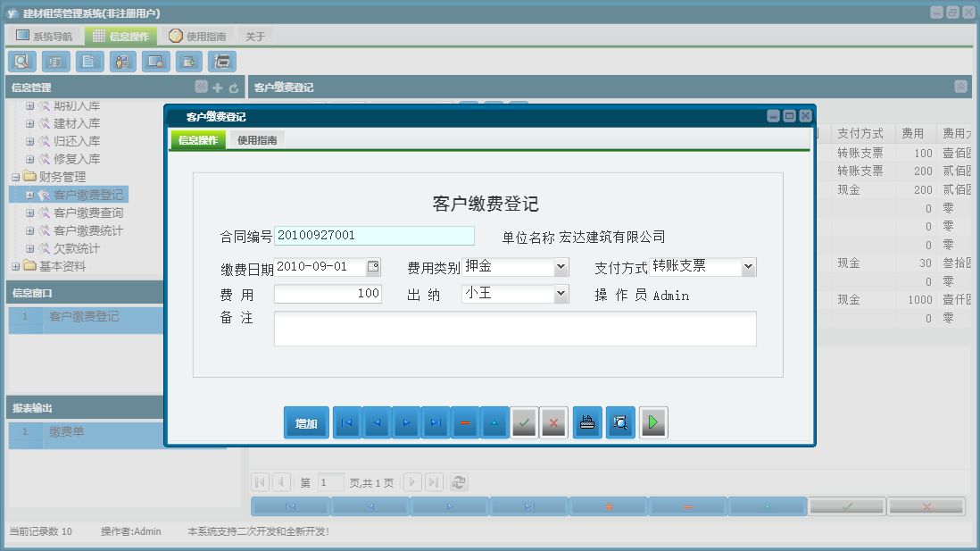Screen dimensions: 980x551
Task: Open the 费用类别 dropdown showing 押金
Action: point(561,267)
